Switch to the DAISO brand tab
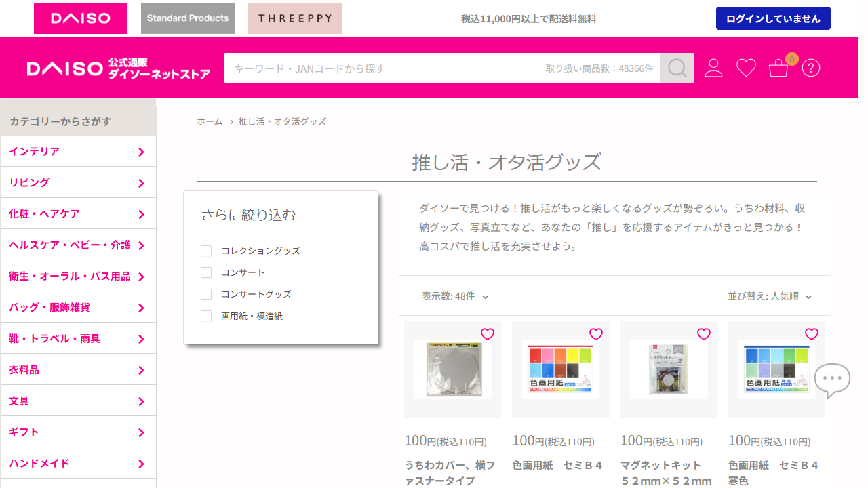Image resolution: width=868 pixels, height=488 pixels. pos(81,18)
